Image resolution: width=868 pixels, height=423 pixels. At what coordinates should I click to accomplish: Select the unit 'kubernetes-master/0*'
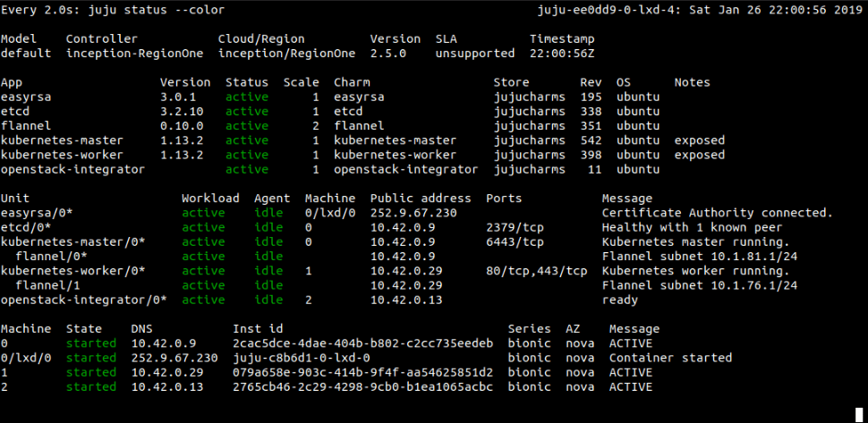pos(73,241)
